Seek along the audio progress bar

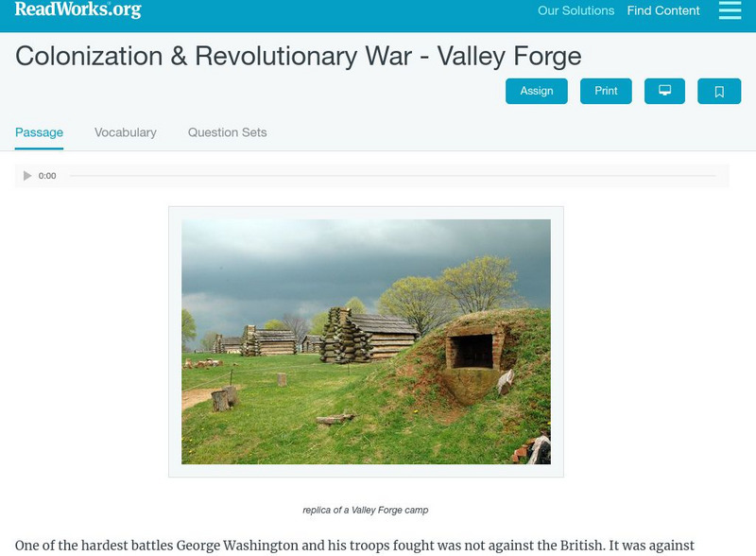click(392, 176)
